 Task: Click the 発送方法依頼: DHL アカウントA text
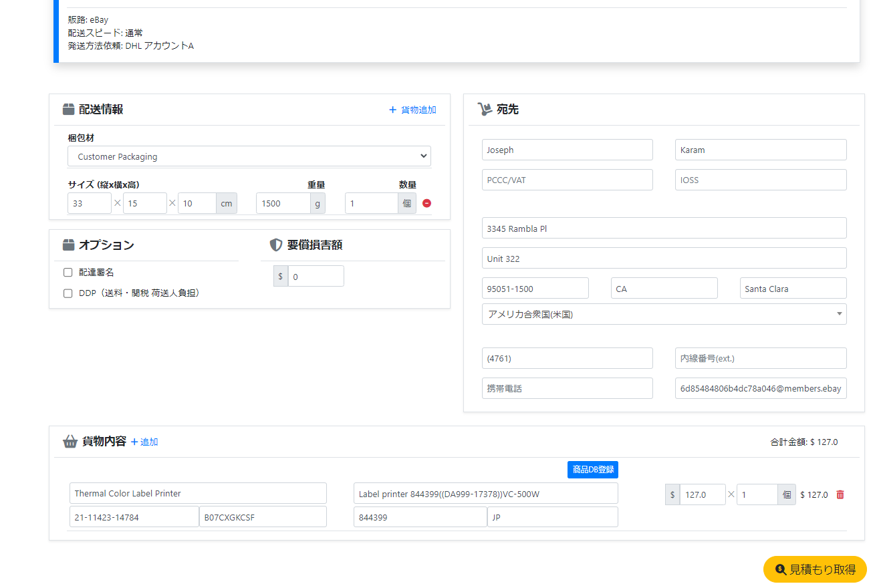[130, 46]
